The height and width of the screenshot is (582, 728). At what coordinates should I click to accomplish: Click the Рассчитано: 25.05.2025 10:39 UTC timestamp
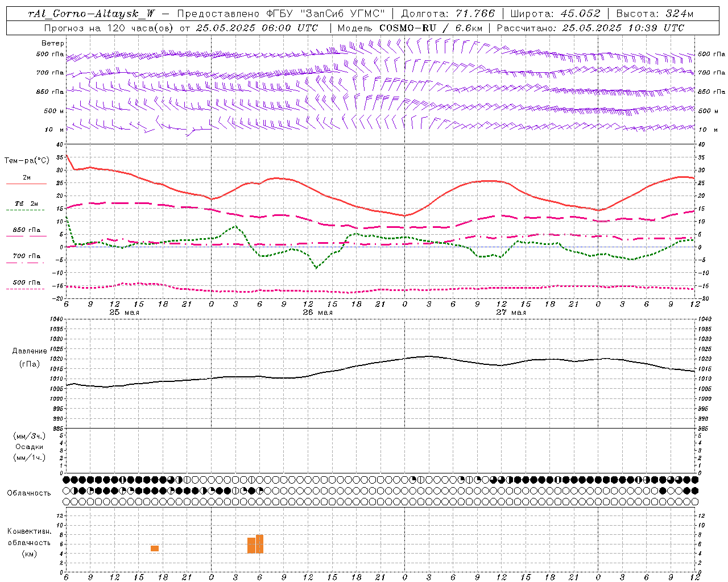point(590,28)
